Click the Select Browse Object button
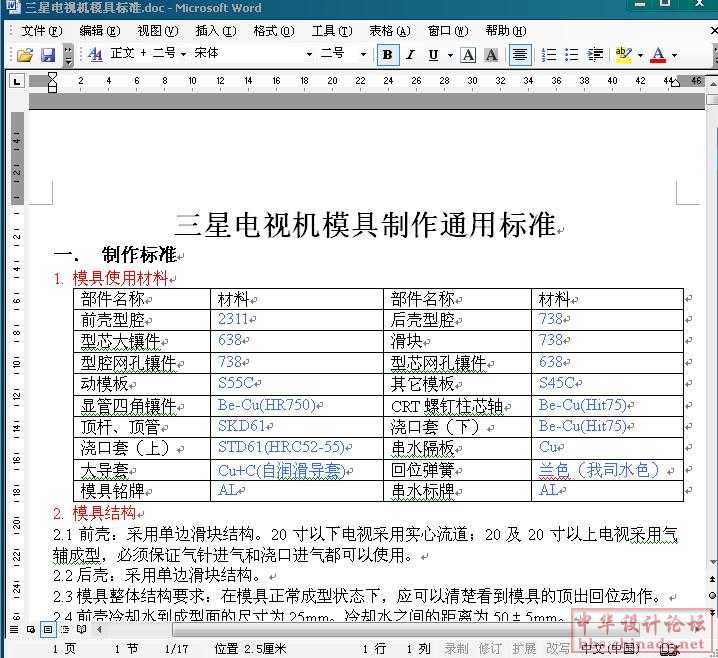This screenshot has height=658, width=718. click(x=713, y=595)
